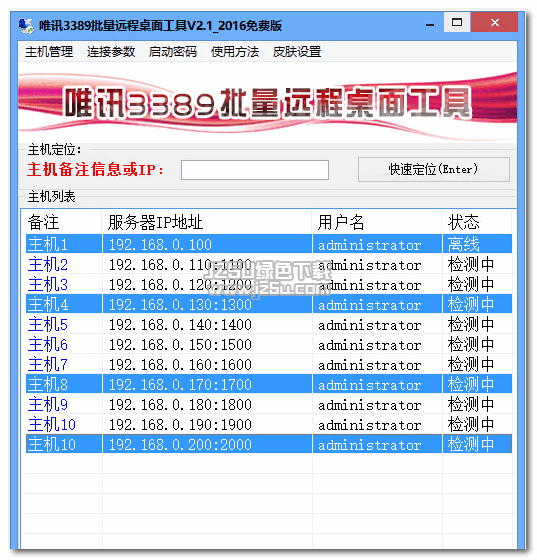Sort by the 服务器IP地址 column header

point(207,222)
